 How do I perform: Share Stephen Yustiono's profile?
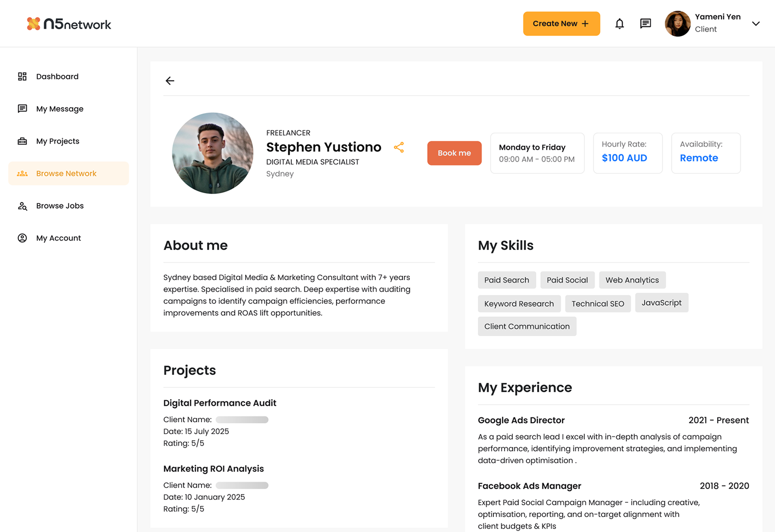pyautogui.click(x=399, y=148)
